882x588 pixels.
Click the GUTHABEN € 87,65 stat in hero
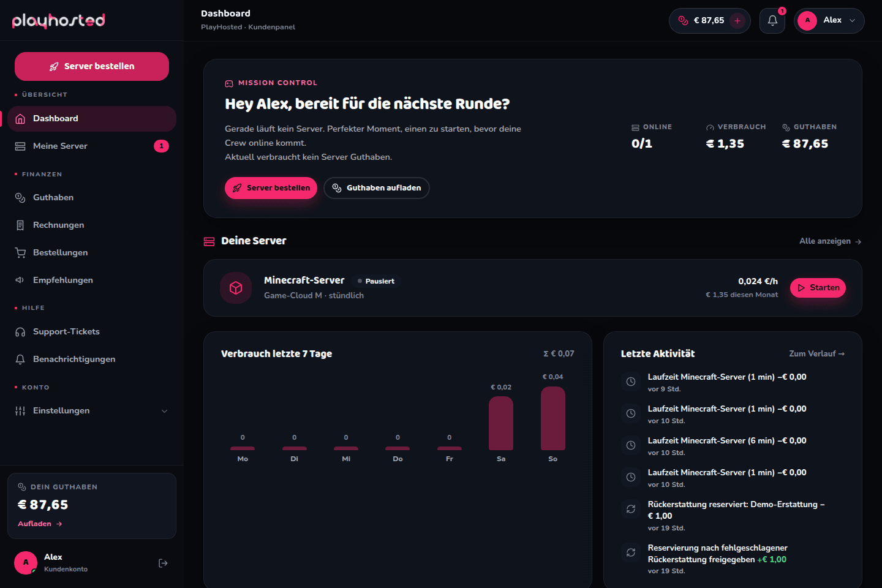pyautogui.click(x=809, y=137)
